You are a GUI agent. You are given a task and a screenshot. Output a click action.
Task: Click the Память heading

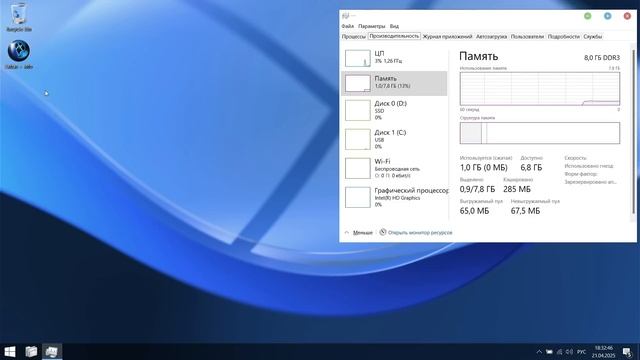[479, 56]
